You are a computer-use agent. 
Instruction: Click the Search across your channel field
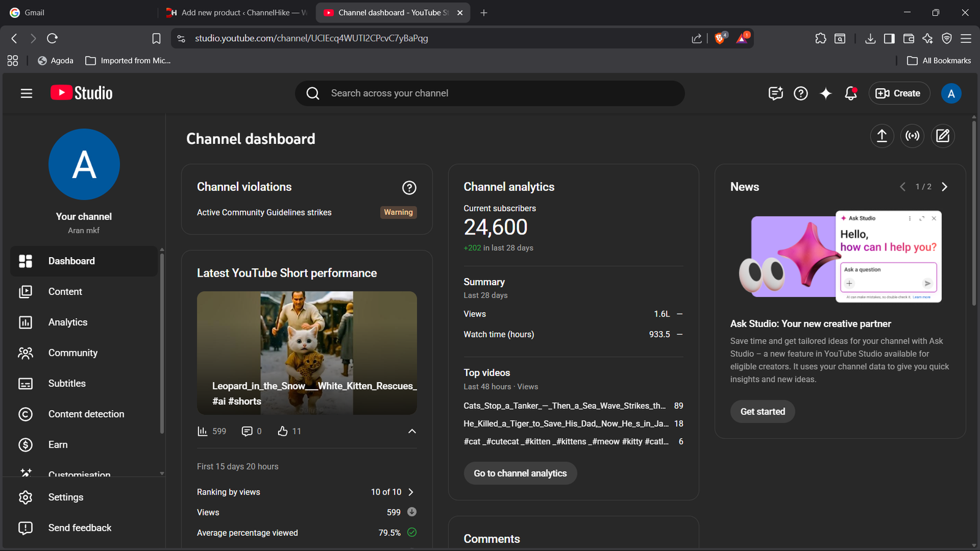[x=490, y=93]
